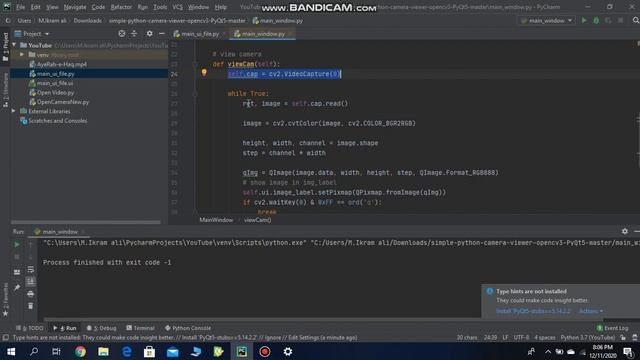Image resolution: width=640 pixels, height=360 pixels.
Task: Hide the Project tool window
Action: 162,33
